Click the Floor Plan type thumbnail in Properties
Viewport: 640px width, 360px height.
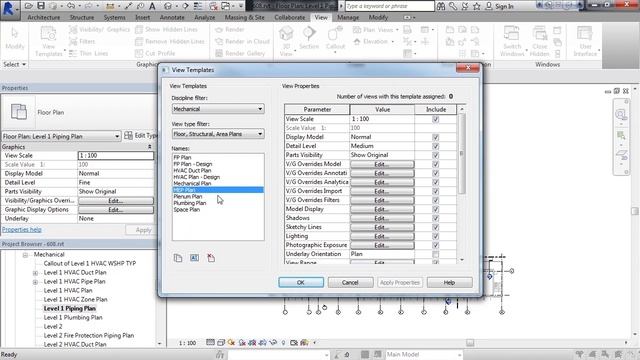[18, 112]
